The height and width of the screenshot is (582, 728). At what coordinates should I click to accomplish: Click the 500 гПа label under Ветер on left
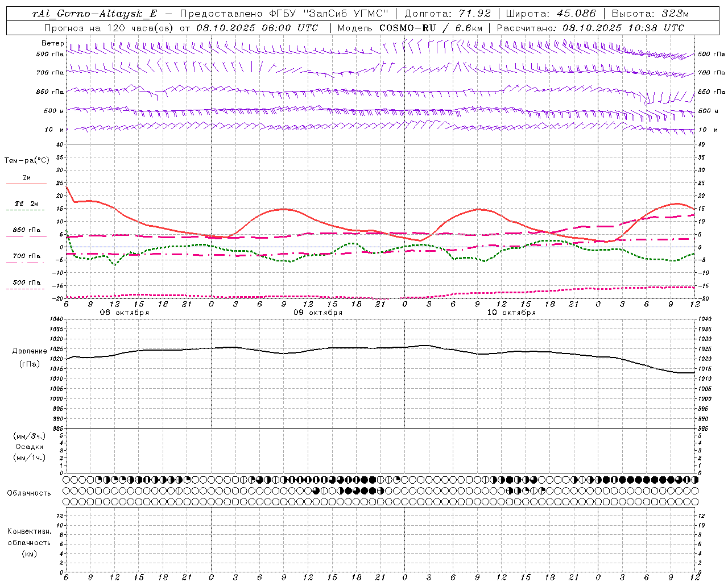point(50,54)
